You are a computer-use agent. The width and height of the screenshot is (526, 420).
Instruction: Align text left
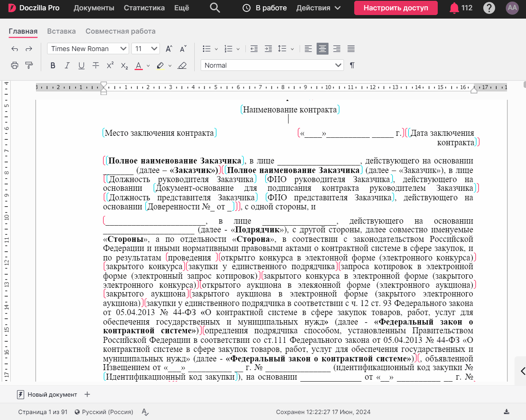[308, 49]
